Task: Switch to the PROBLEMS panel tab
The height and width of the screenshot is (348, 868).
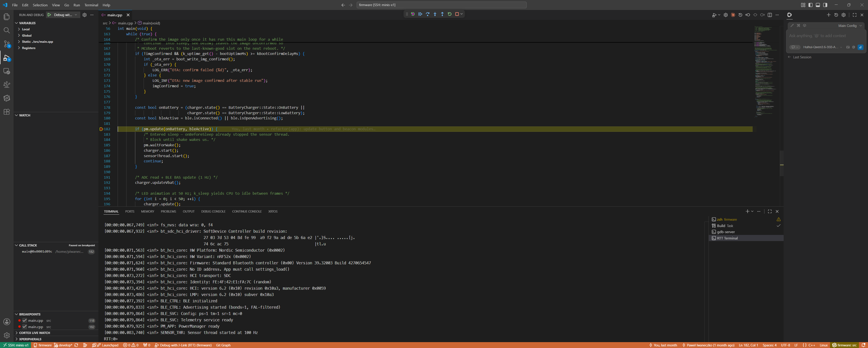Action: pos(168,212)
